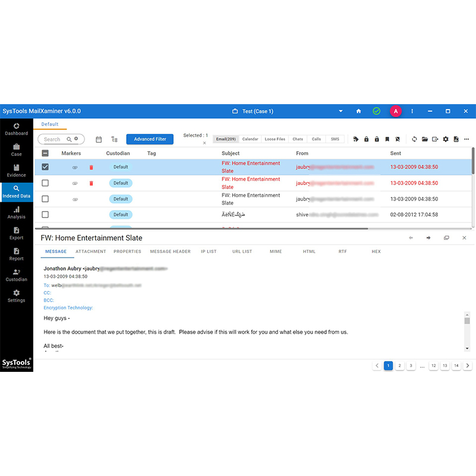Open the user avatar 'A' menu
Screen dimensions: 476x476
pyautogui.click(x=396, y=111)
